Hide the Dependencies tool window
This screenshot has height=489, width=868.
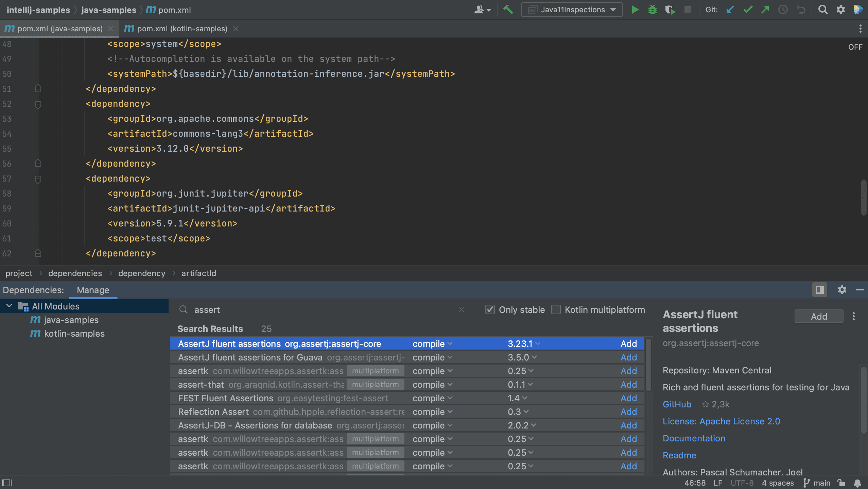point(860,290)
